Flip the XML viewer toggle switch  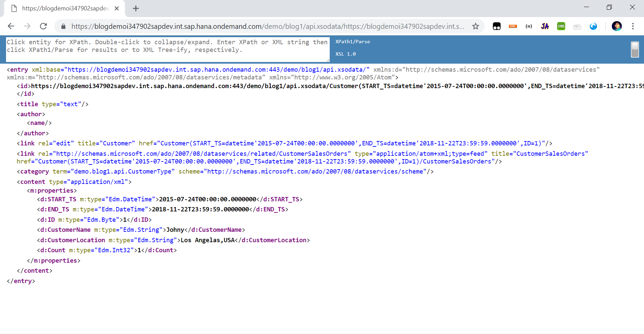635,50
